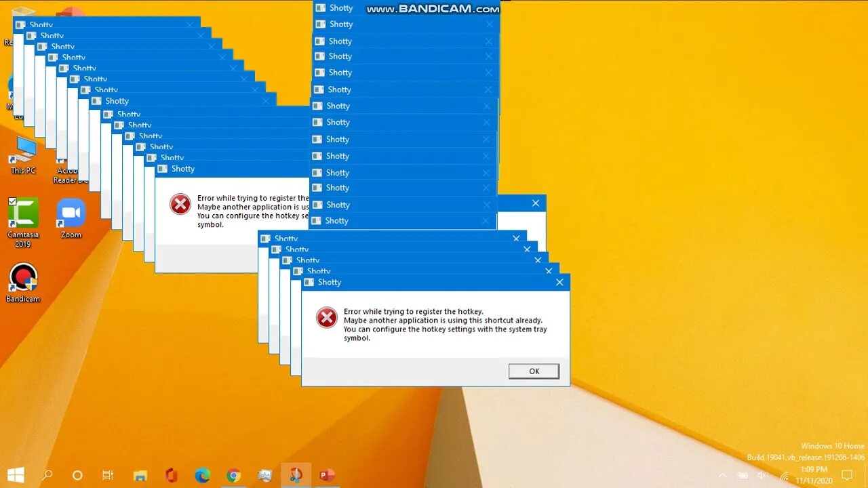The image size is (868, 488).
Task: Launch Google Chrome from the taskbar
Action: (x=233, y=475)
